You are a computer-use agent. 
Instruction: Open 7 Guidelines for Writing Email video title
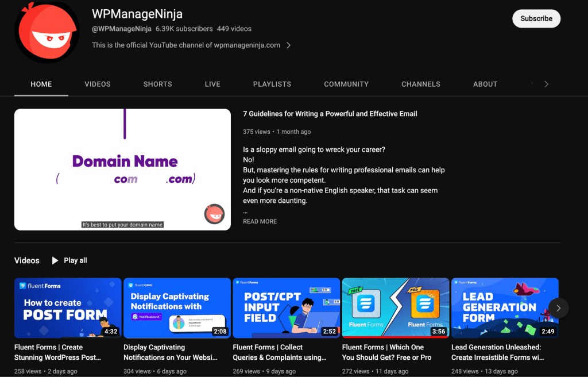pyautogui.click(x=330, y=114)
